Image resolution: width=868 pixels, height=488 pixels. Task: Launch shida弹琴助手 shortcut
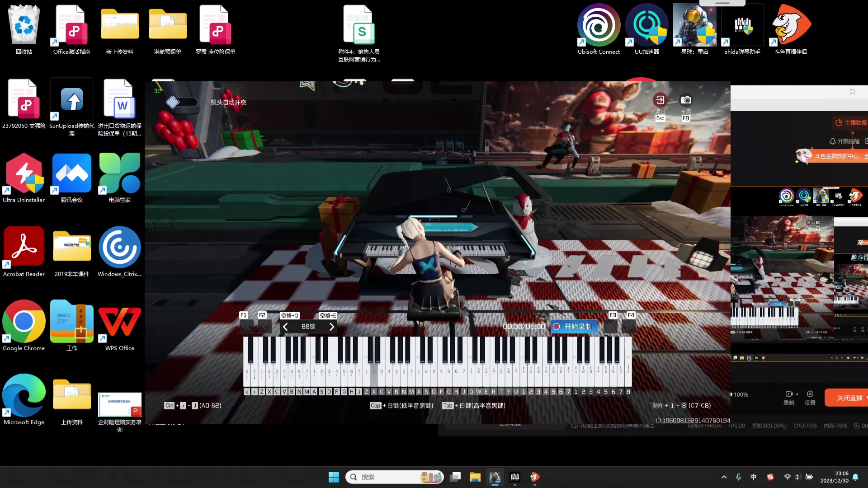coord(743,30)
